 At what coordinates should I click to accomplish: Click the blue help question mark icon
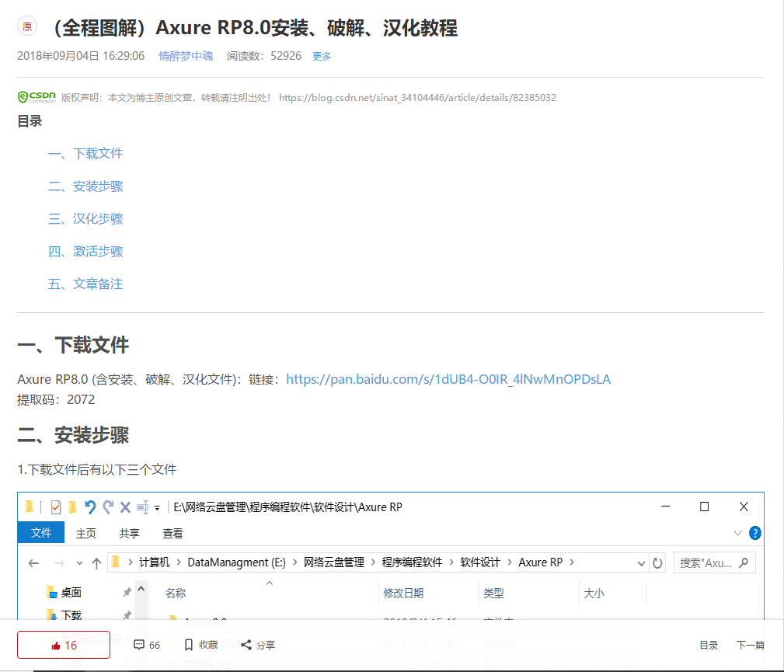pos(755,533)
